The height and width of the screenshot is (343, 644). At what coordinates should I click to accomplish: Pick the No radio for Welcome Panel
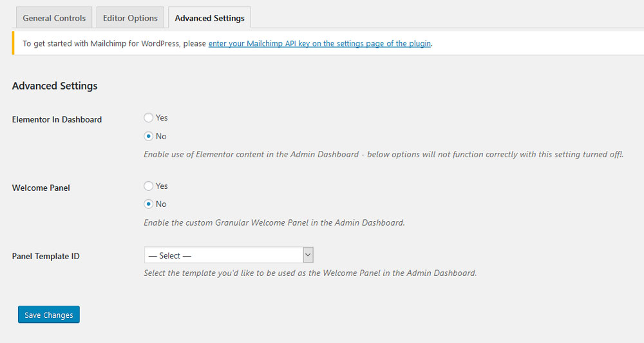148,204
